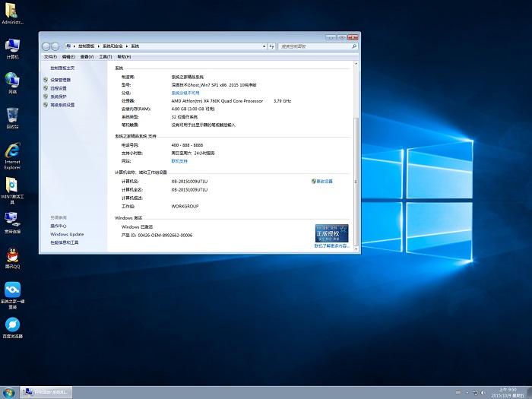Open the WIN7 activation tool folder icon
This screenshot has height=399, width=532.
12,190
